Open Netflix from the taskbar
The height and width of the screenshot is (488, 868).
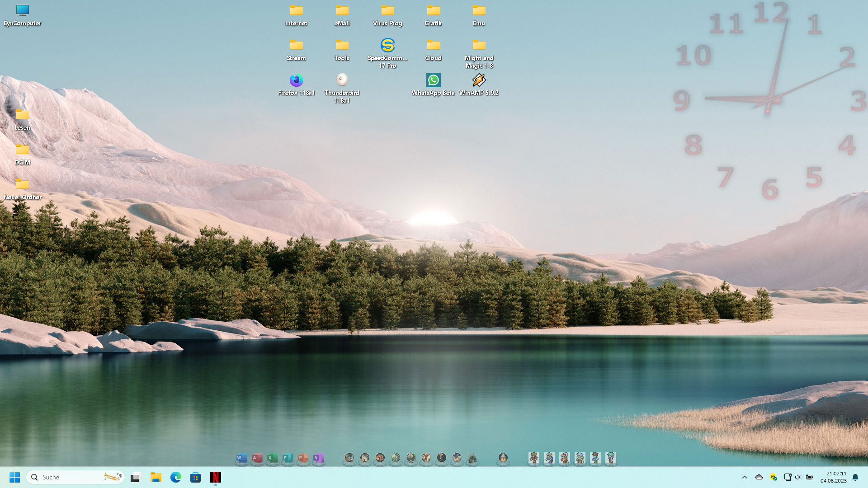pyautogui.click(x=216, y=477)
